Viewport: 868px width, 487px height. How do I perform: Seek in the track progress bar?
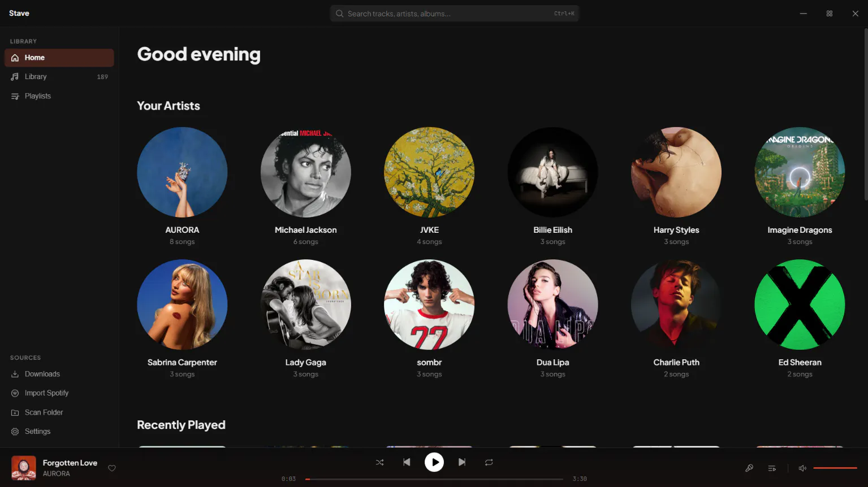point(434,479)
